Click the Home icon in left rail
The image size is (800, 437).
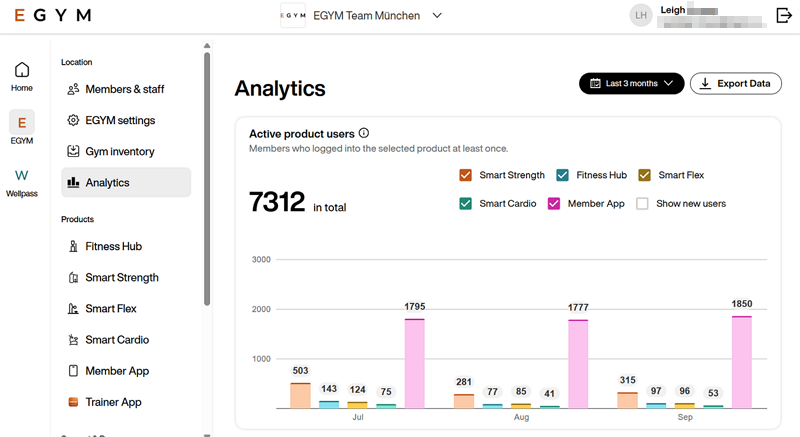point(22,70)
